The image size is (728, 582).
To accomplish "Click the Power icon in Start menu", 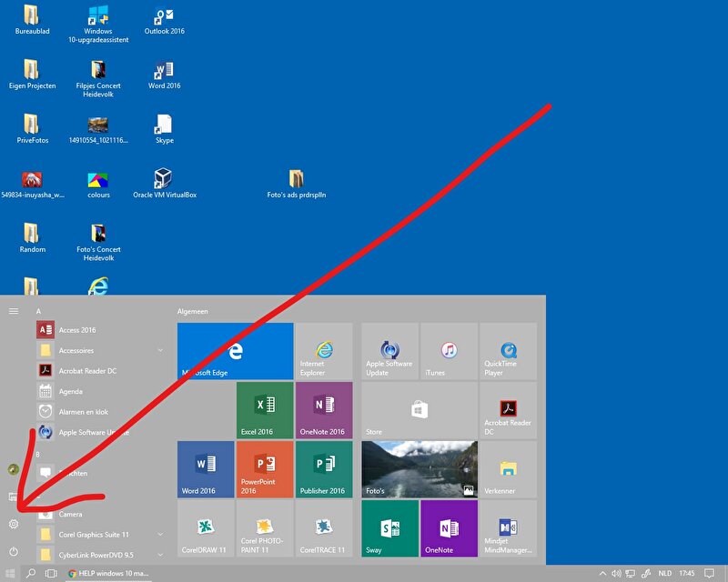I will [x=14, y=552].
